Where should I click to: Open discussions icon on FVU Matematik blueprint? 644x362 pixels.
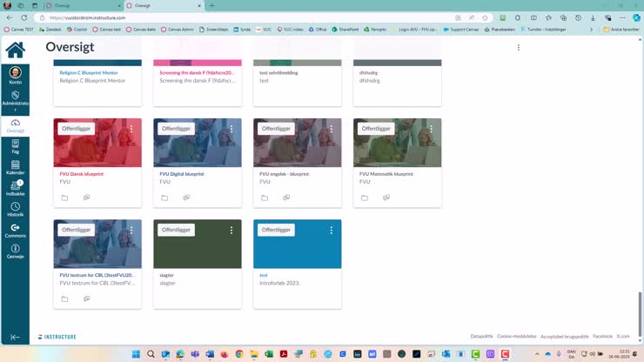(386, 198)
